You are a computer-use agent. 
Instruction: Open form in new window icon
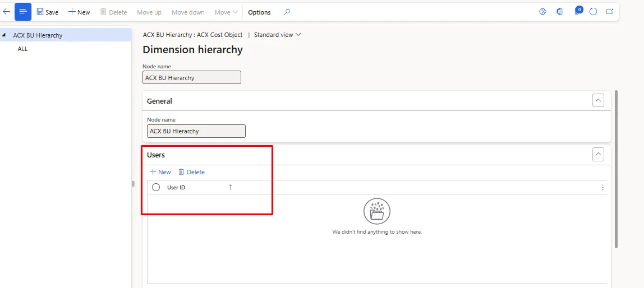point(610,12)
